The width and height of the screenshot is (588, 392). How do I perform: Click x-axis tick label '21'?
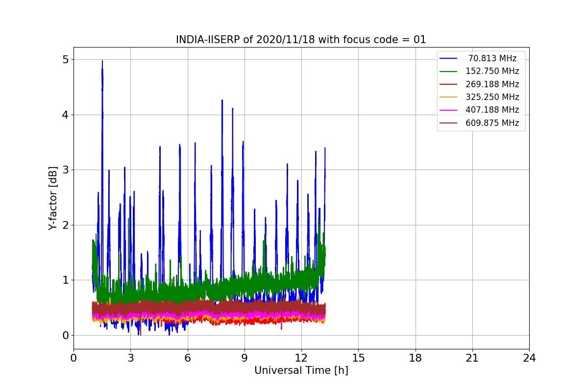(x=472, y=358)
